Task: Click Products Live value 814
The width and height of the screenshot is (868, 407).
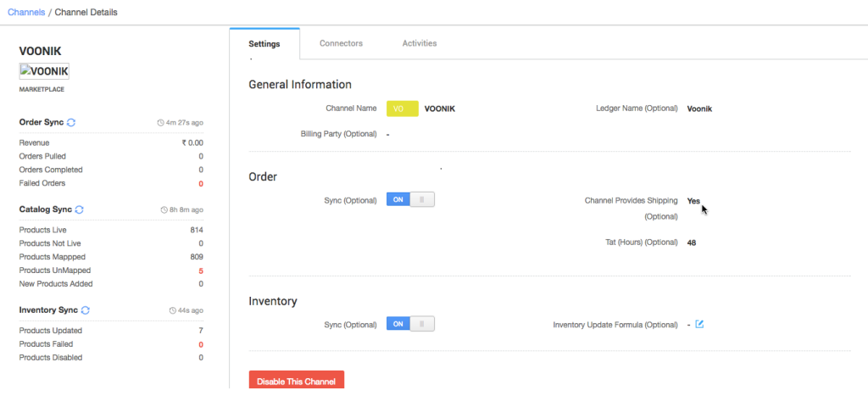Action: (197, 230)
